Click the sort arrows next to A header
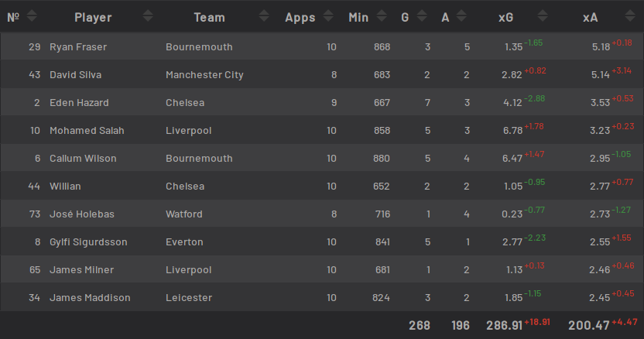The image size is (644, 339). [x=461, y=16]
